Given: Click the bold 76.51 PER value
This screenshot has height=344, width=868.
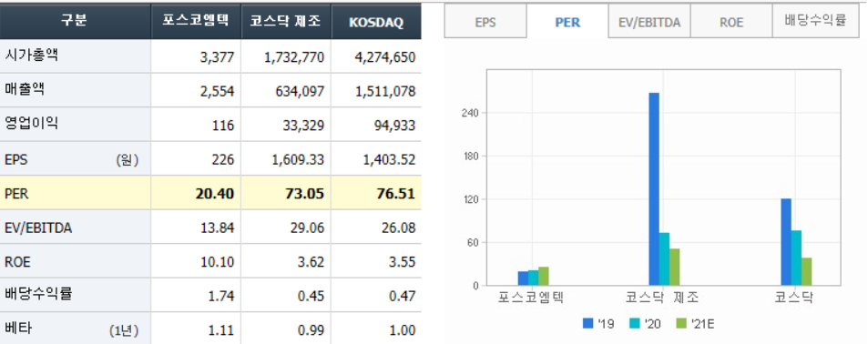Looking at the screenshot, I should click(395, 194).
